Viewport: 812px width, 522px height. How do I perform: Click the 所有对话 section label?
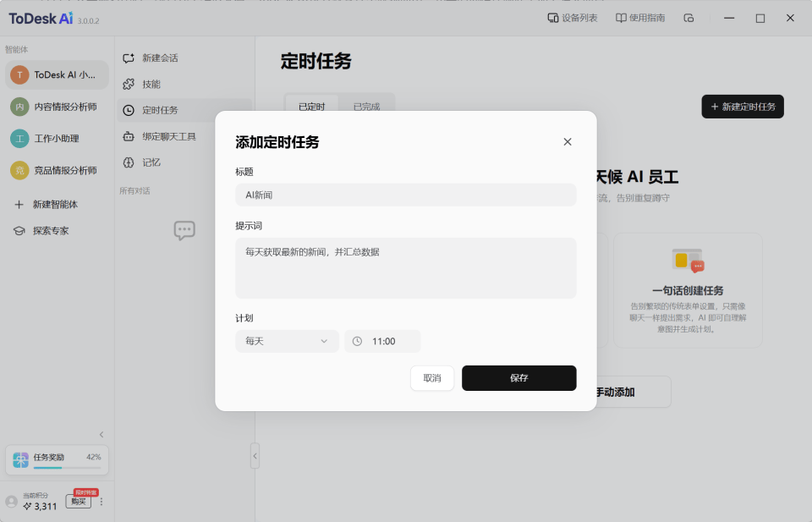pyautogui.click(x=134, y=191)
